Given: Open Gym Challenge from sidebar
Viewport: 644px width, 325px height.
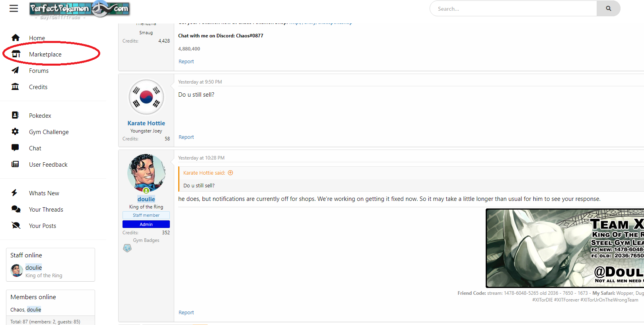Looking at the screenshot, I should 49,132.
